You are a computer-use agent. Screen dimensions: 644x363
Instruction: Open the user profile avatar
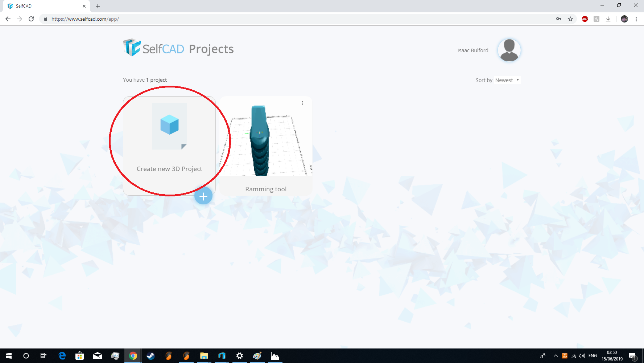tap(509, 50)
